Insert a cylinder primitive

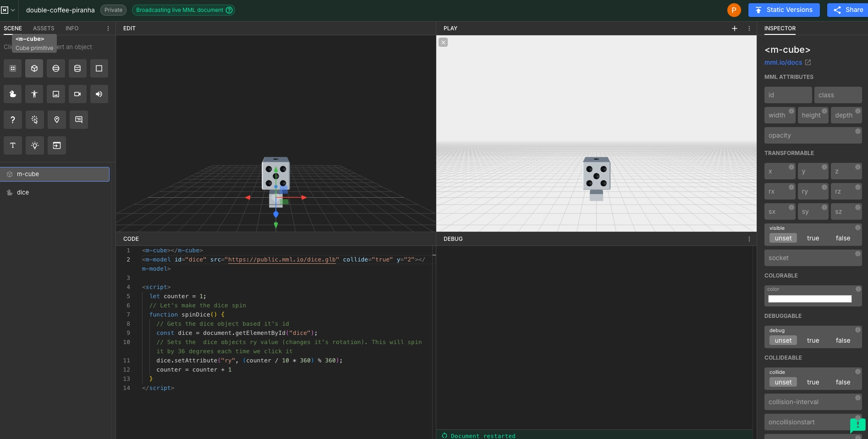point(77,68)
